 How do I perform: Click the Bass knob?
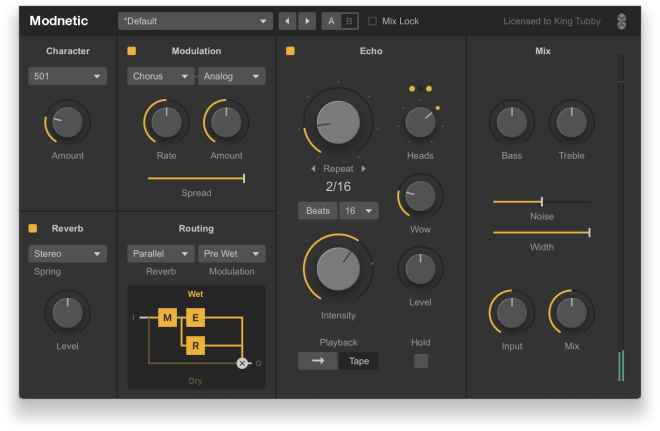512,122
